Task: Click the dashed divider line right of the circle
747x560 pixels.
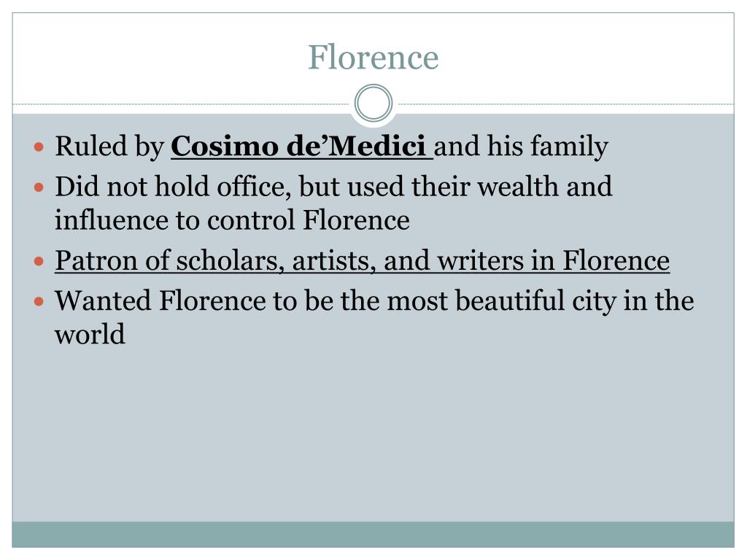Action: (x=566, y=104)
